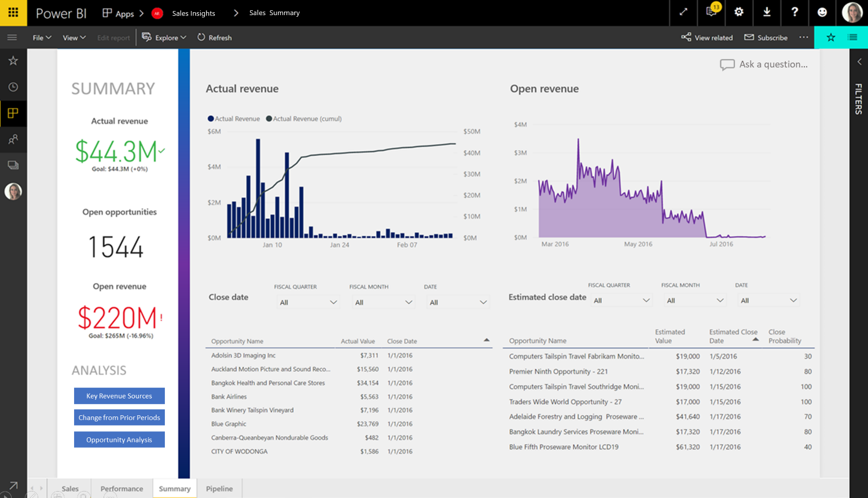Favorite this report with the star icon

click(831, 38)
